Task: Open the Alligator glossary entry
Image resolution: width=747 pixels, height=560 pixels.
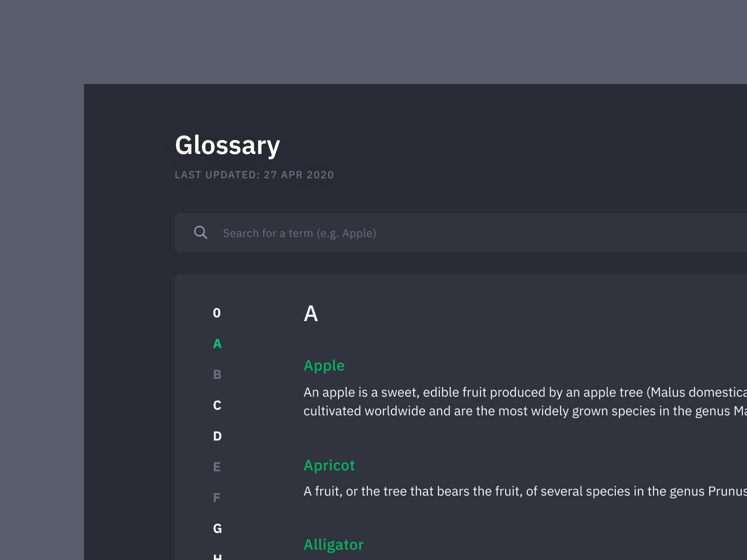Action: click(x=333, y=544)
